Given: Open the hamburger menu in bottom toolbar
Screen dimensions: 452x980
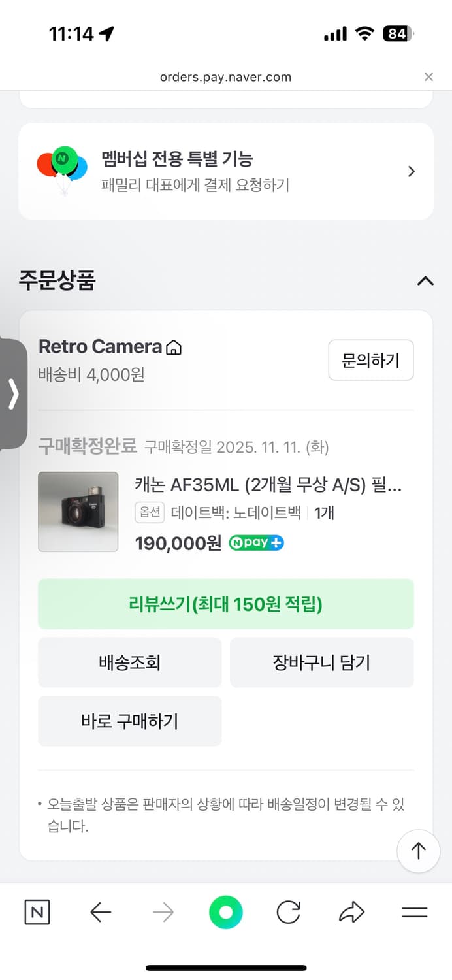Looking at the screenshot, I should [x=414, y=913].
